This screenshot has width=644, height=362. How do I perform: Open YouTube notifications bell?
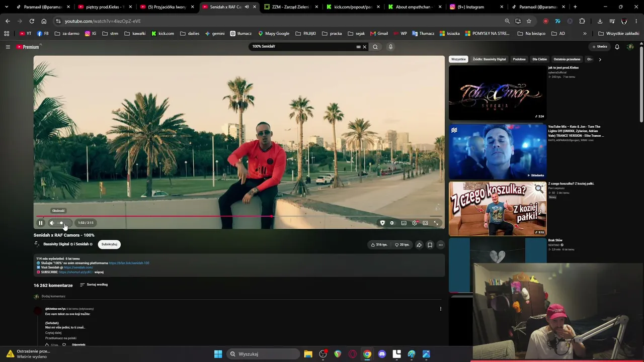(617, 47)
